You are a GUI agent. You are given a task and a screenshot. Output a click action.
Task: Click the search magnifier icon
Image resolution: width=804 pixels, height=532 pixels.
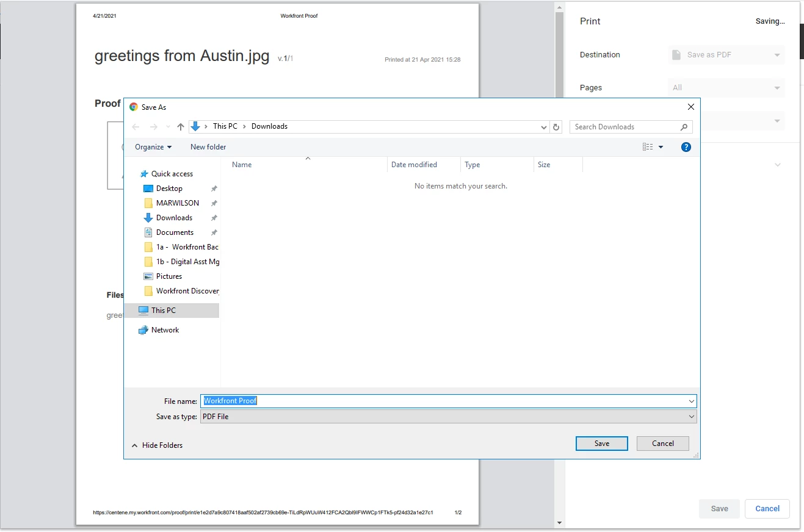(684, 127)
